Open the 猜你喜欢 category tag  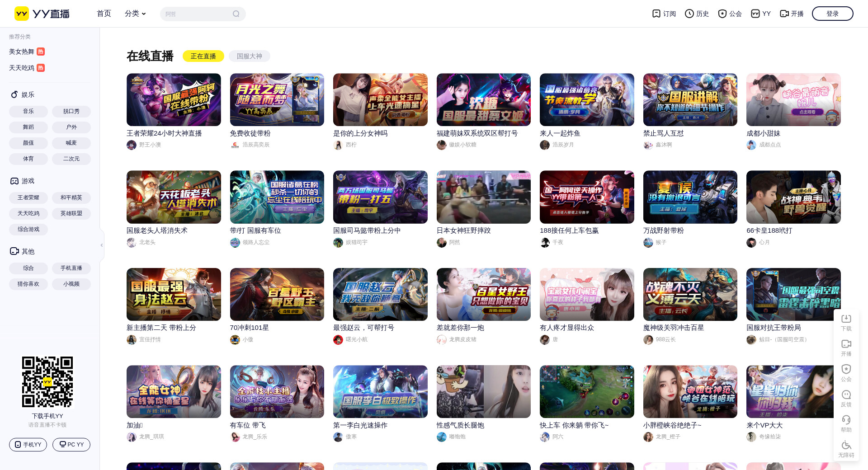28,284
